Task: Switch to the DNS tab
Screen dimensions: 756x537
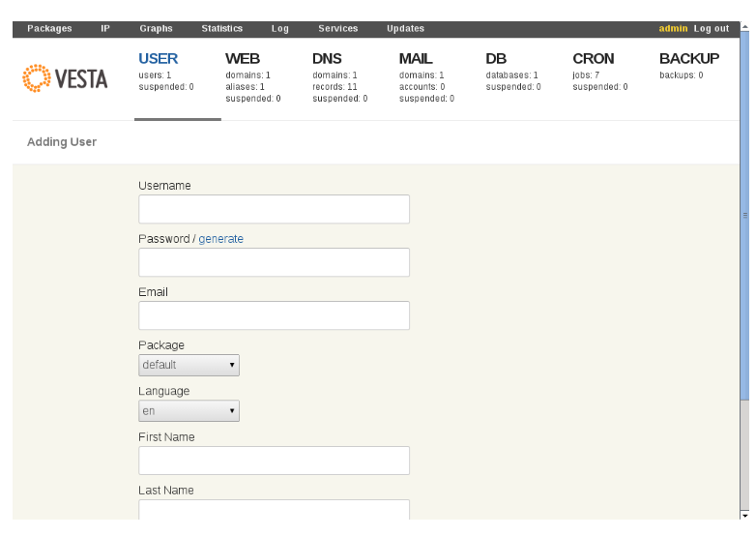Action: click(327, 59)
